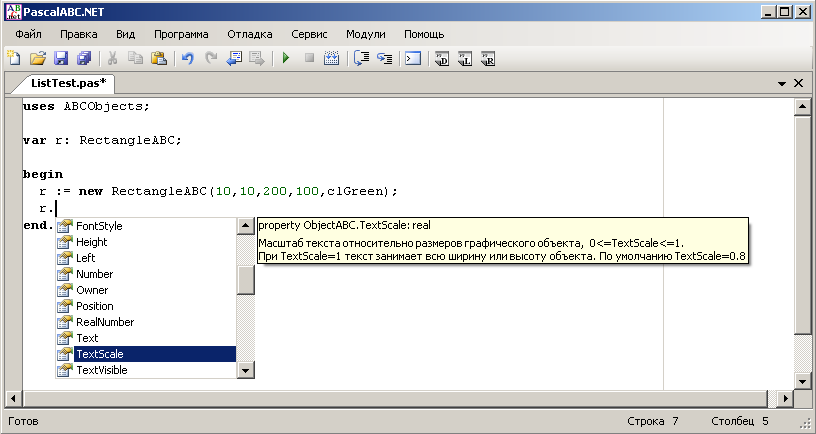Open the Модули menu
The width and height of the screenshot is (816, 434).
point(366,34)
